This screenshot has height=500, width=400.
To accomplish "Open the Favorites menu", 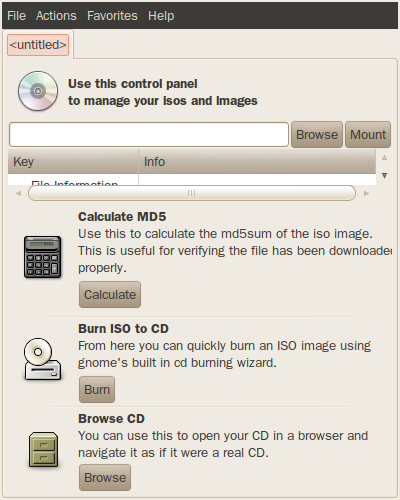I will click(112, 16).
